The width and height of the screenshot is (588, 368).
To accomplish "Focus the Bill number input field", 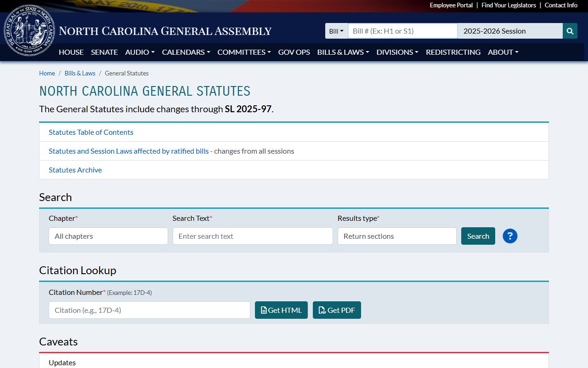I will coord(402,31).
